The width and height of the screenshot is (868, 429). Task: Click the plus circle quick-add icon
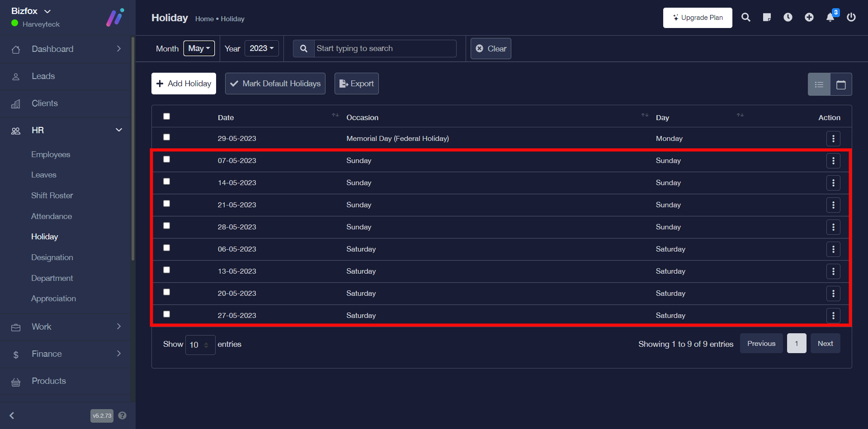point(809,18)
